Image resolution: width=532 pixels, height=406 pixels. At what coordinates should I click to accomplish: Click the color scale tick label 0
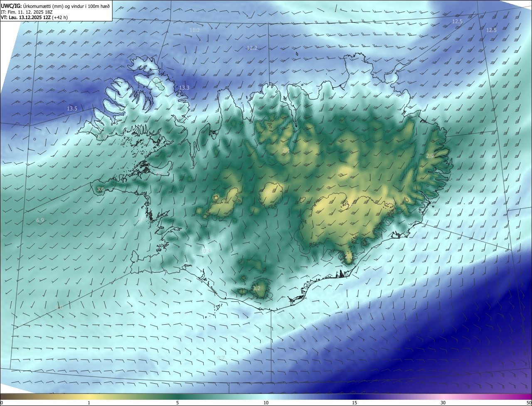point(2,403)
